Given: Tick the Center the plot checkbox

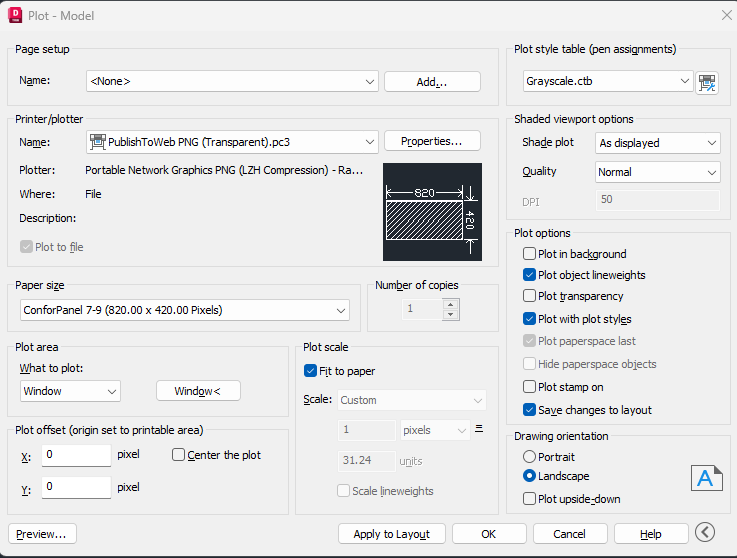Looking at the screenshot, I should (x=178, y=455).
